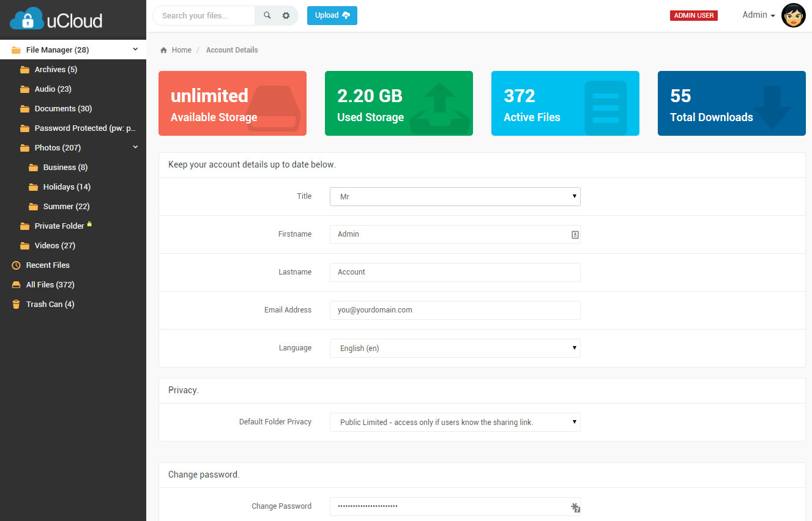812x521 pixels.
Task: Click the Upload button
Action: click(x=332, y=15)
